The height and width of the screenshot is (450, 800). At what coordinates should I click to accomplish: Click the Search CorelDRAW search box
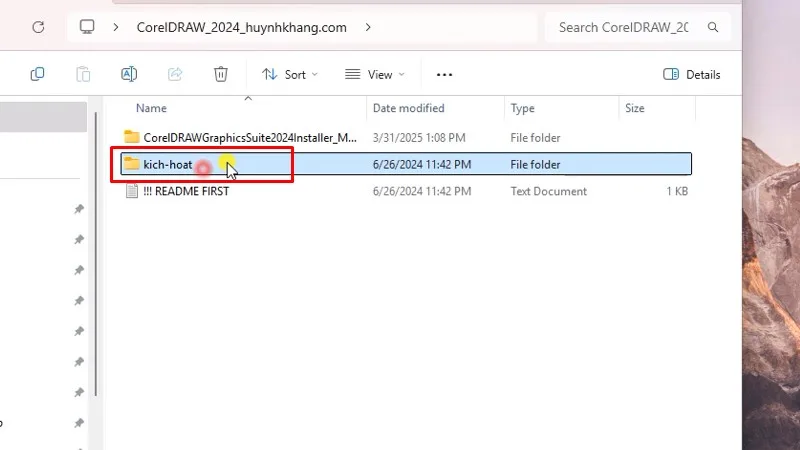(x=623, y=27)
